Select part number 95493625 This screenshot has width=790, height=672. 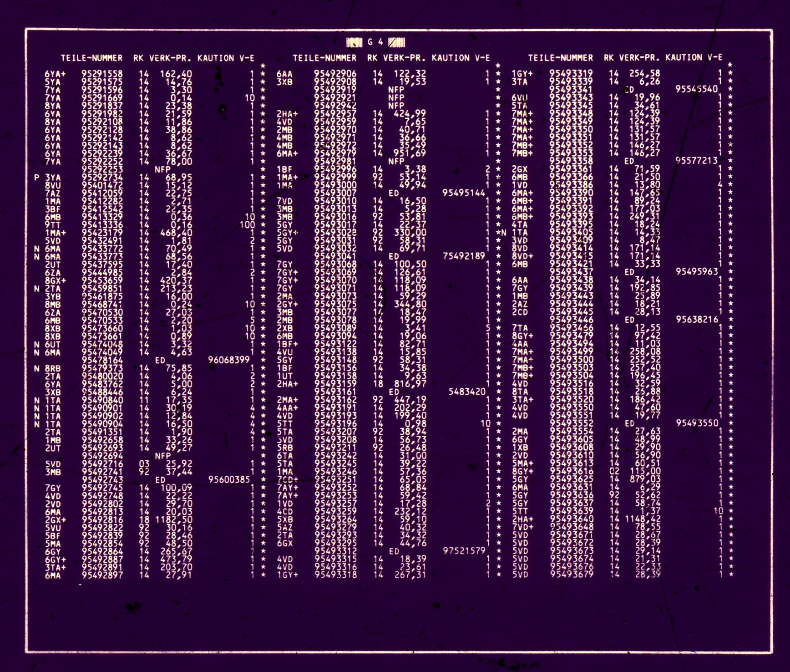click(x=571, y=479)
